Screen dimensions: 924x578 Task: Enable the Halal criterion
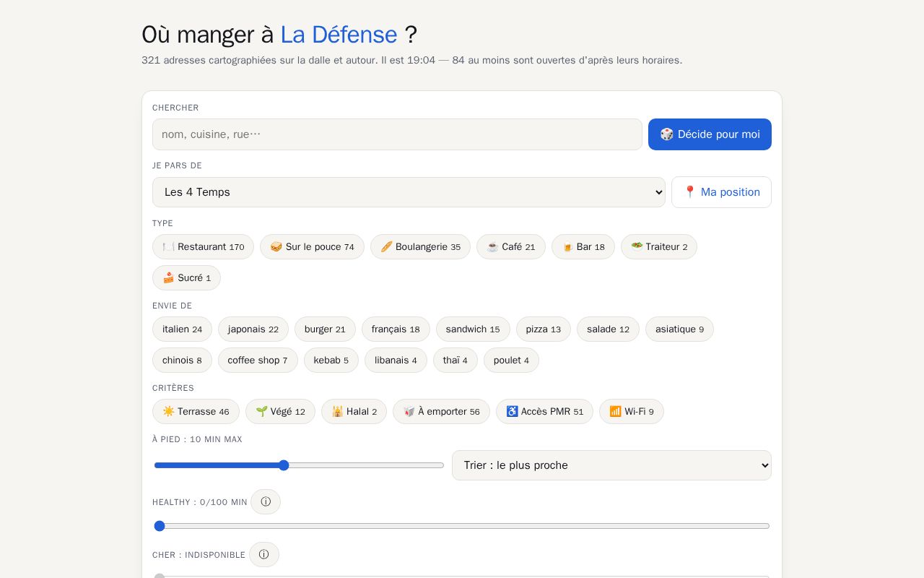click(x=354, y=412)
